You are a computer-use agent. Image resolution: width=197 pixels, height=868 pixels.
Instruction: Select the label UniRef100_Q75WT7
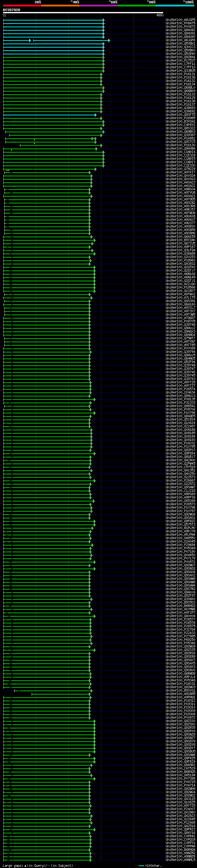(x=180, y=338)
